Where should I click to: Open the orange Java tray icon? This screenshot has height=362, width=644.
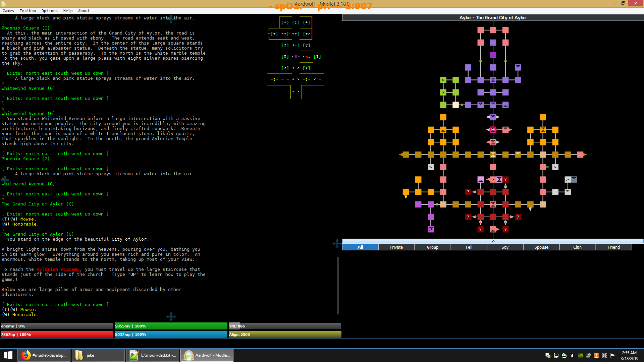click(x=596, y=356)
